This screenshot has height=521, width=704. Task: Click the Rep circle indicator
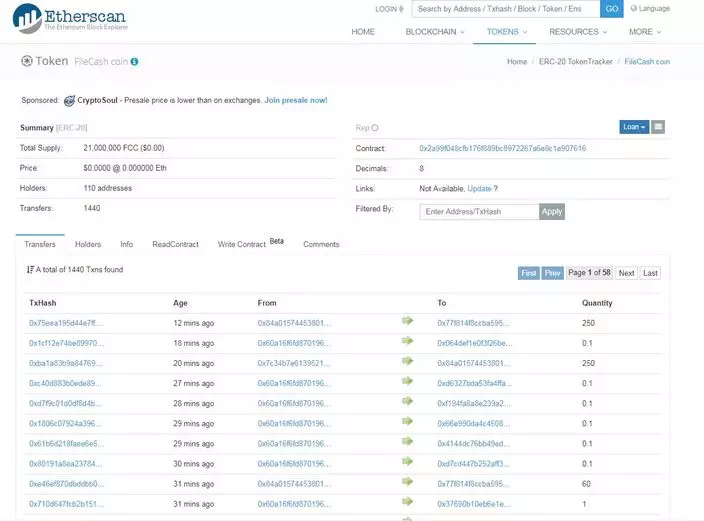click(x=375, y=128)
